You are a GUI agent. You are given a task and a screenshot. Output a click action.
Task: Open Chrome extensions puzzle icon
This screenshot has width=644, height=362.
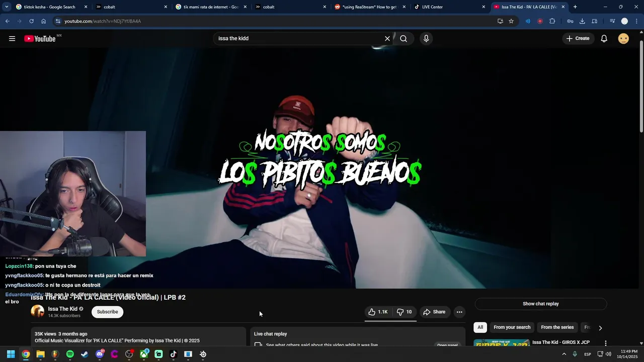(552, 21)
